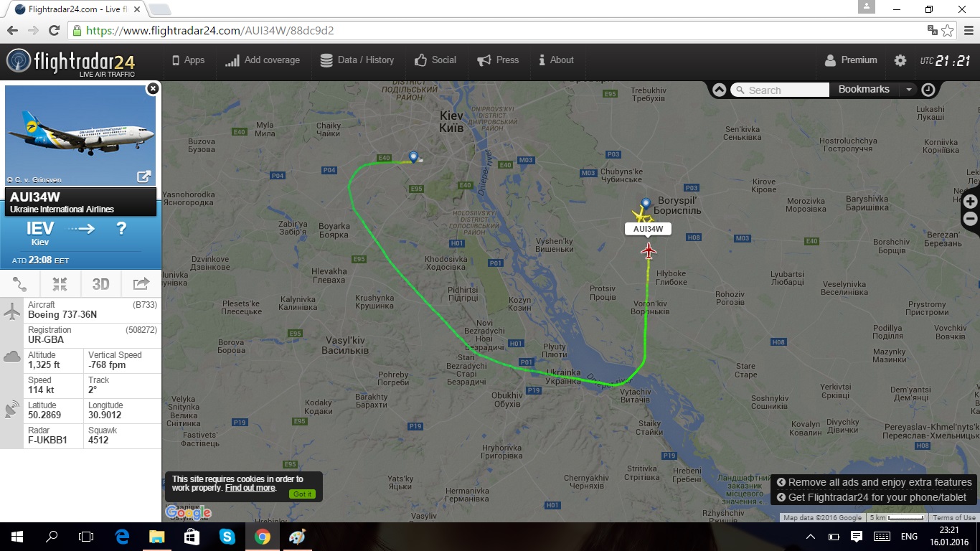Zoom out with the map minus button
The height and width of the screenshot is (551, 980).
click(970, 220)
